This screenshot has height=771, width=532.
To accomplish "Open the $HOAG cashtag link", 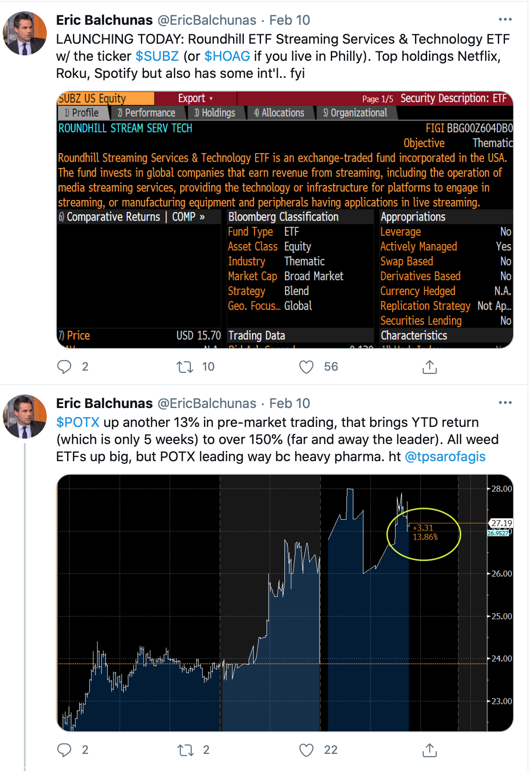I will (227, 56).
